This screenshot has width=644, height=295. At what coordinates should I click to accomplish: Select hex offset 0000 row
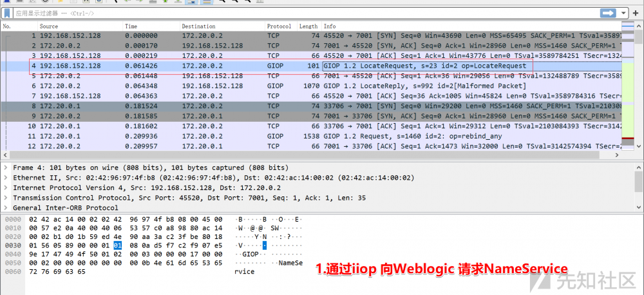(x=13, y=220)
